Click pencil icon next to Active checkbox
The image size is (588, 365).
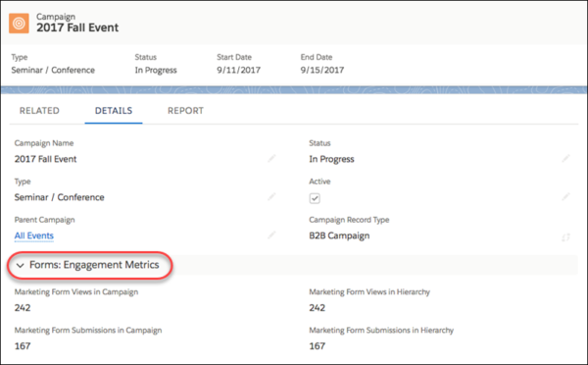(565, 196)
